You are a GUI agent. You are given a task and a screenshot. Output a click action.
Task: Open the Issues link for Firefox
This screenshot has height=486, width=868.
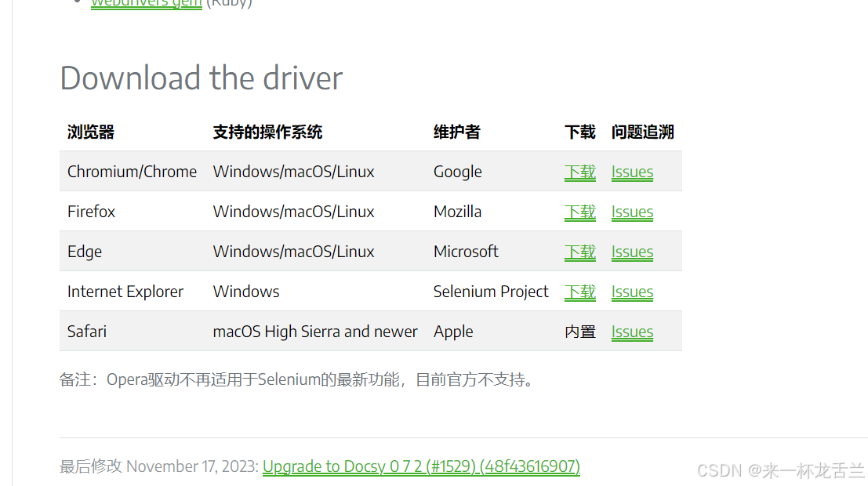632,212
